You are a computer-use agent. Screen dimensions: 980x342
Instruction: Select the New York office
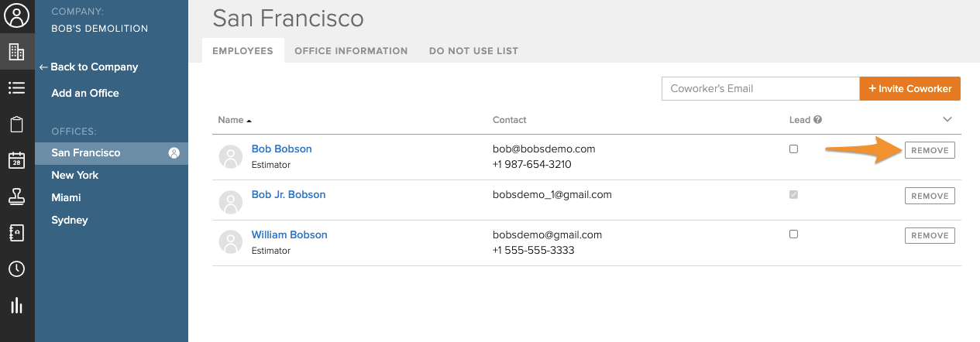(75, 175)
